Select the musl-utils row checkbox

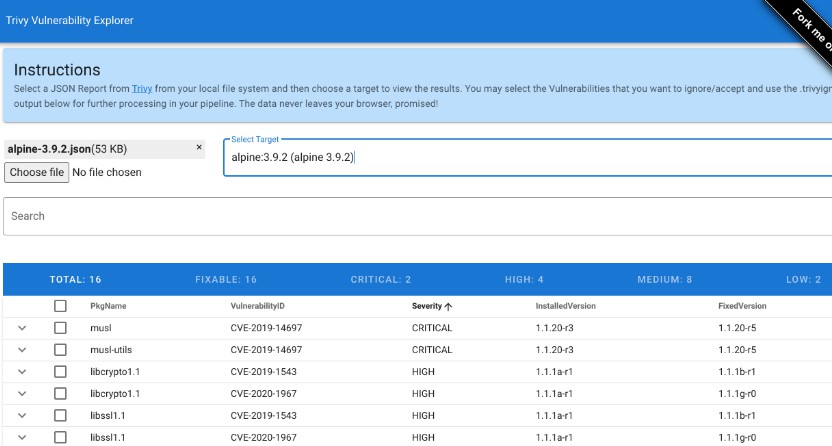click(61, 350)
